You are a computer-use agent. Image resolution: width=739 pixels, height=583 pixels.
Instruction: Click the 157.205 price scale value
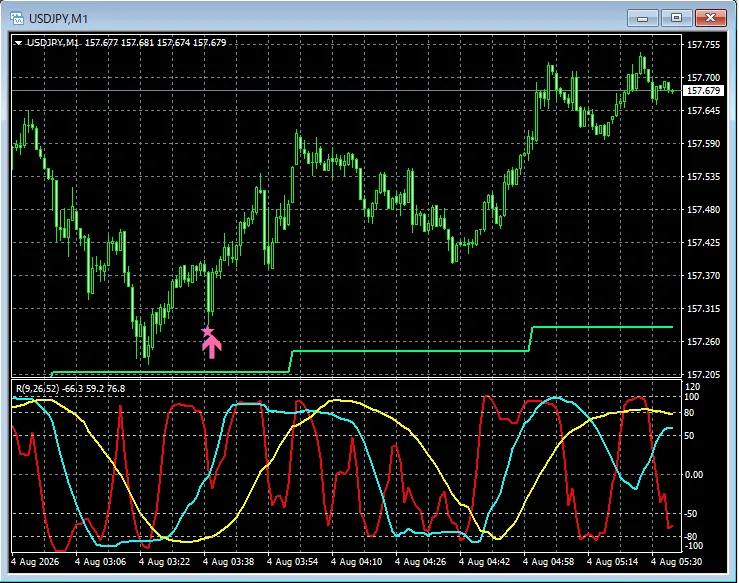tap(704, 375)
